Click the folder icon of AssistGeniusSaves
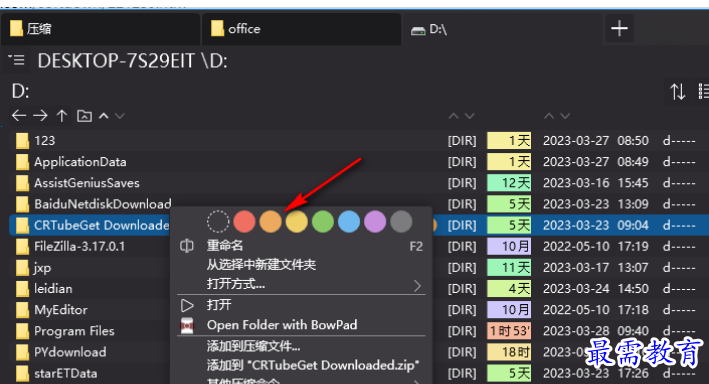709x384 pixels. tap(22, 183)
